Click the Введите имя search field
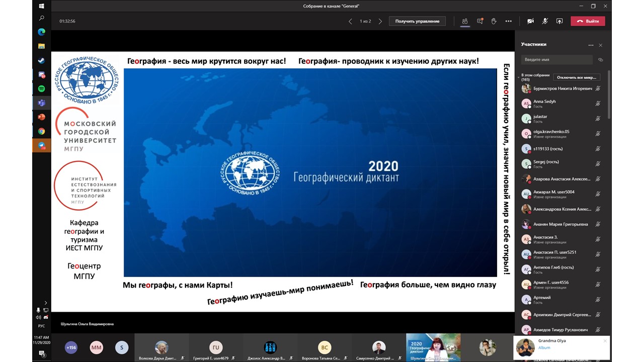This screenshot has width=644, height=362. pos(556,59)
